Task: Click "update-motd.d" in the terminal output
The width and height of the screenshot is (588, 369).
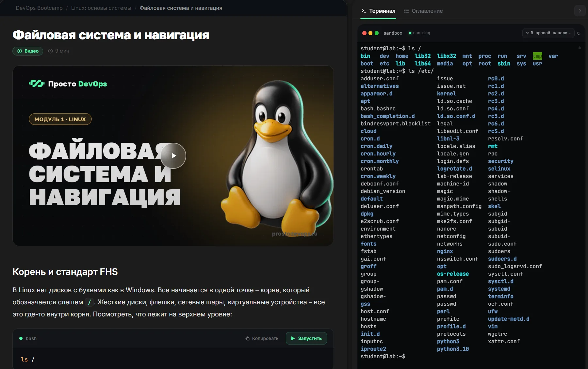Action: tap(509, 319)
